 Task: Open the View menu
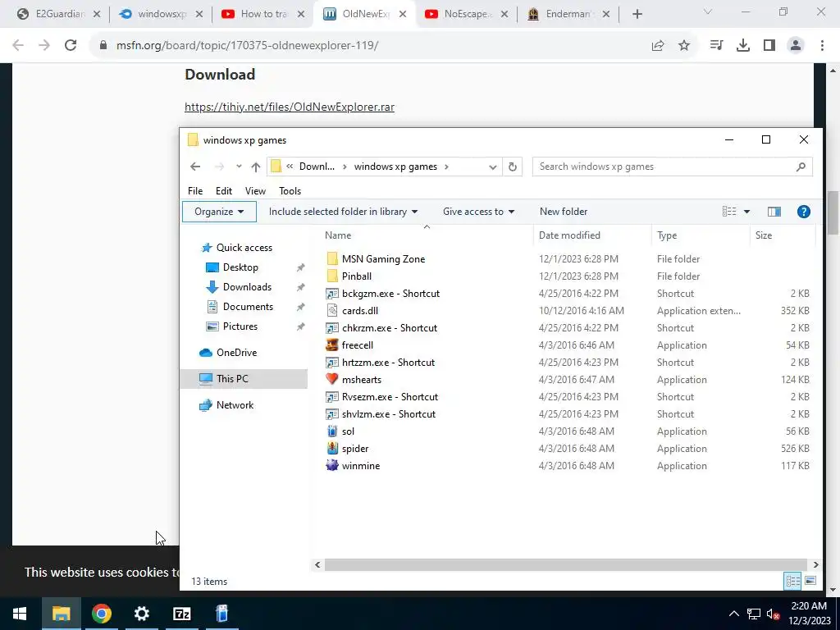point(255,190)
